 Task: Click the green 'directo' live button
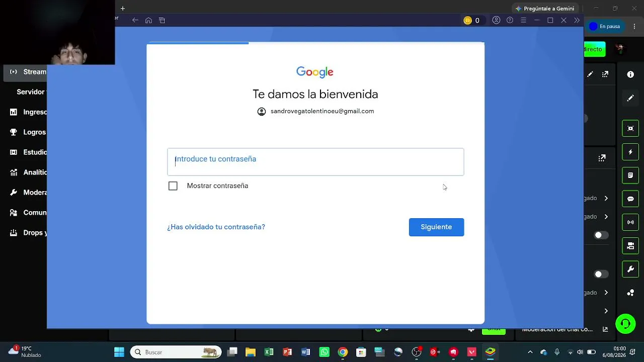[595, 49]
